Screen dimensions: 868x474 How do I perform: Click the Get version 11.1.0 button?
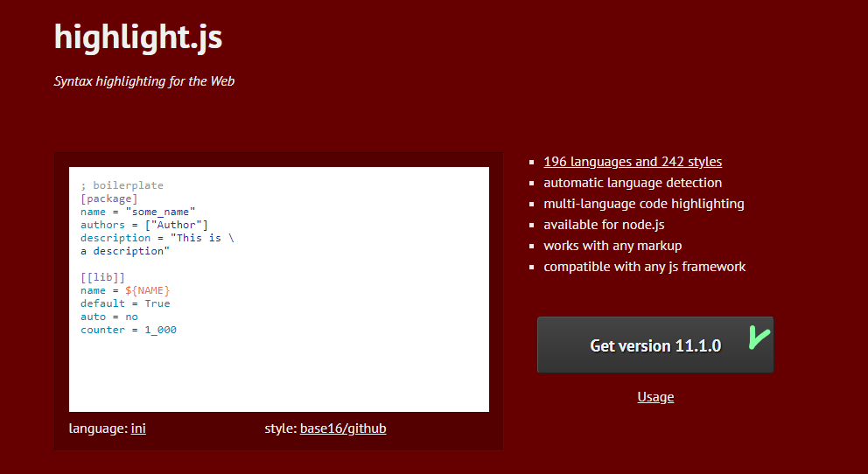655,345
